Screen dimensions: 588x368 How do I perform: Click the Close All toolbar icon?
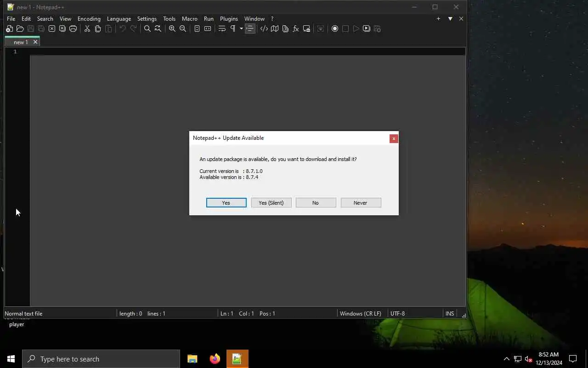click(62, 29)
